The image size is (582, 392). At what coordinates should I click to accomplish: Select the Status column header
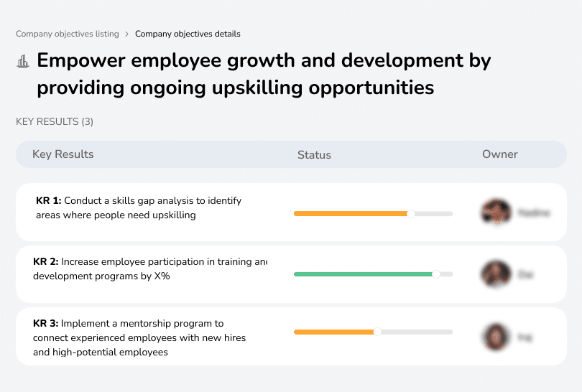pos(314,154)
